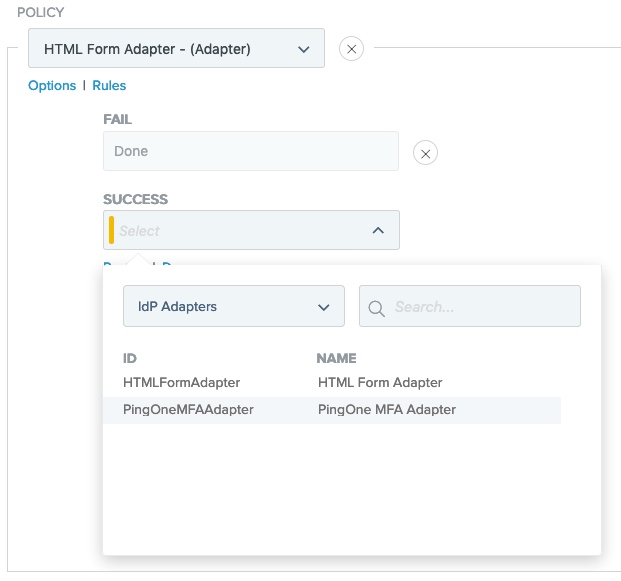
Task: Click the chevron on IdP Adapters dropdown
Action: [x=323, y=308]
